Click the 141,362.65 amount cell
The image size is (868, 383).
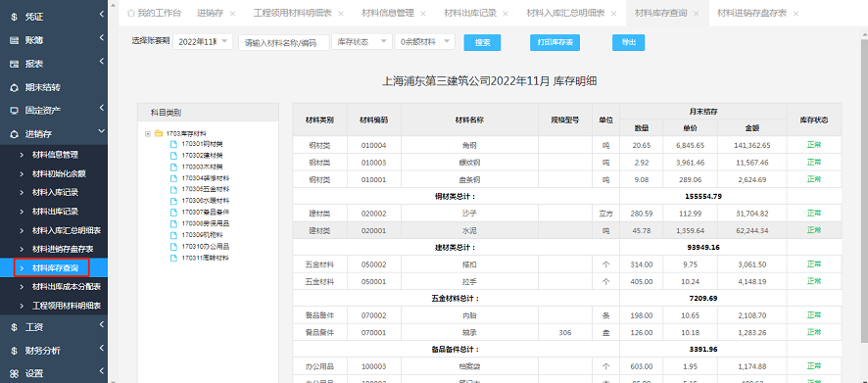point(751,146)
